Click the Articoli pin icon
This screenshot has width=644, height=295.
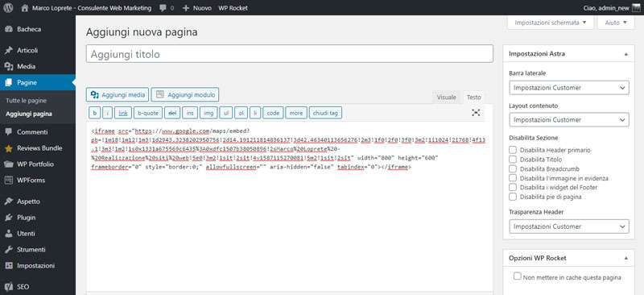tap(9, 50)
